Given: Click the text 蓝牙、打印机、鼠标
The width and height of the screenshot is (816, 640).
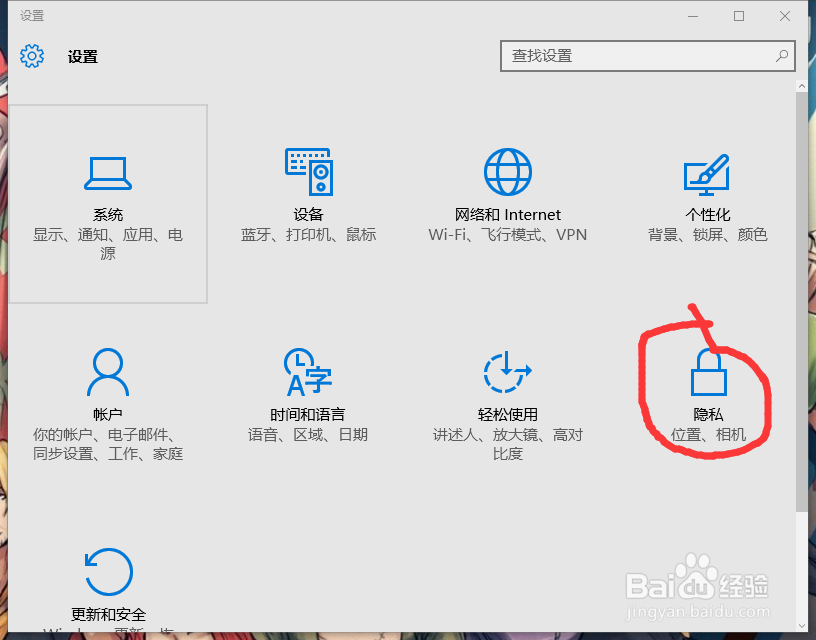Looking at the screenshot, I should pos(308,235).
